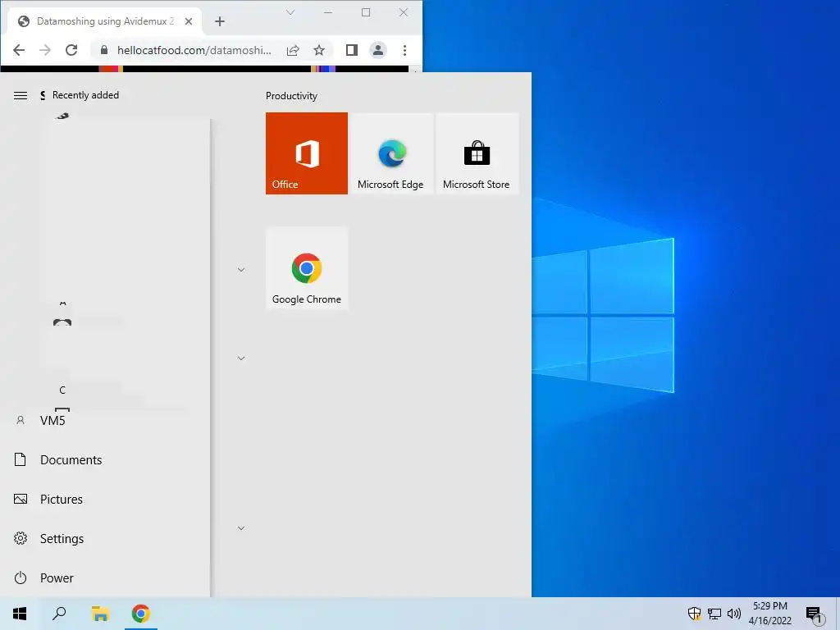This screenshot has width=840, height=630.
Task: Reload the Chrome page
Action: (71, 50)
